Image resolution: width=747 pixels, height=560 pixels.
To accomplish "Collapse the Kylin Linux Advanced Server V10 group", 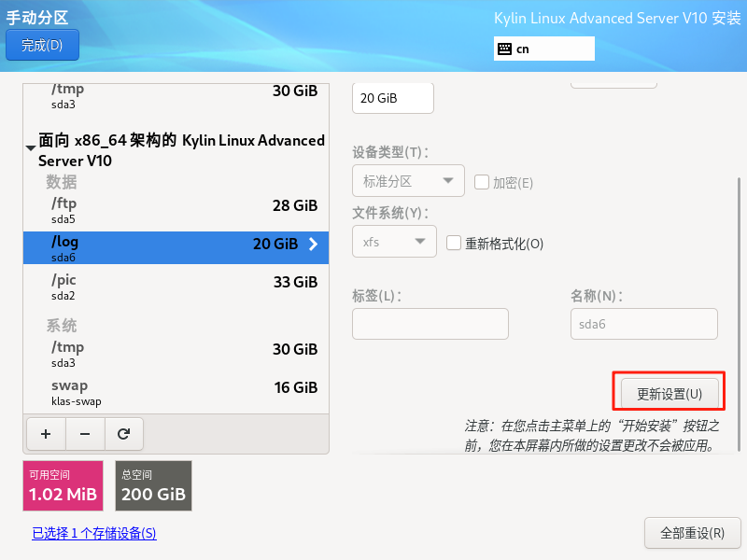I will (31, 148).
